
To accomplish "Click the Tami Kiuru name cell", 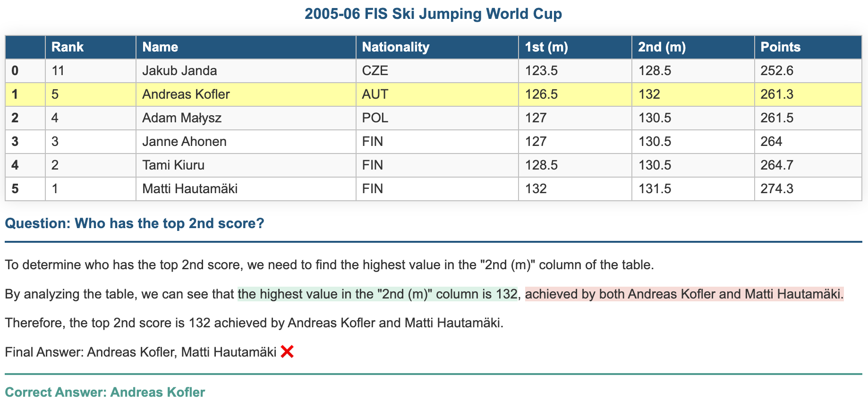I will pyautogui.click(x=246, y=165).
